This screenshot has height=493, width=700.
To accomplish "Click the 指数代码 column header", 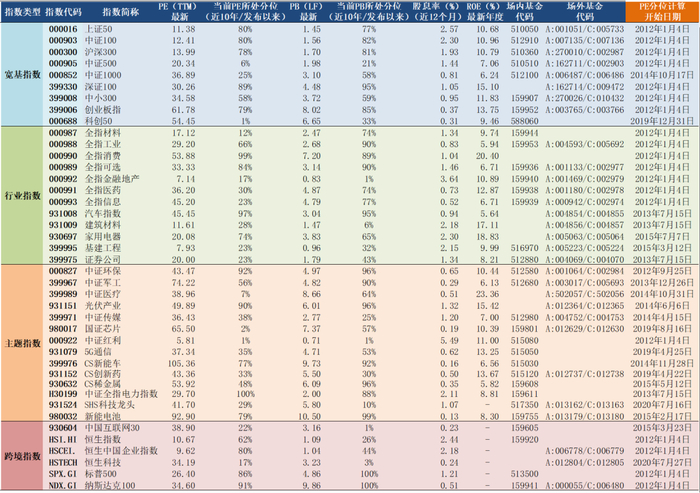I will pos(63,12).
